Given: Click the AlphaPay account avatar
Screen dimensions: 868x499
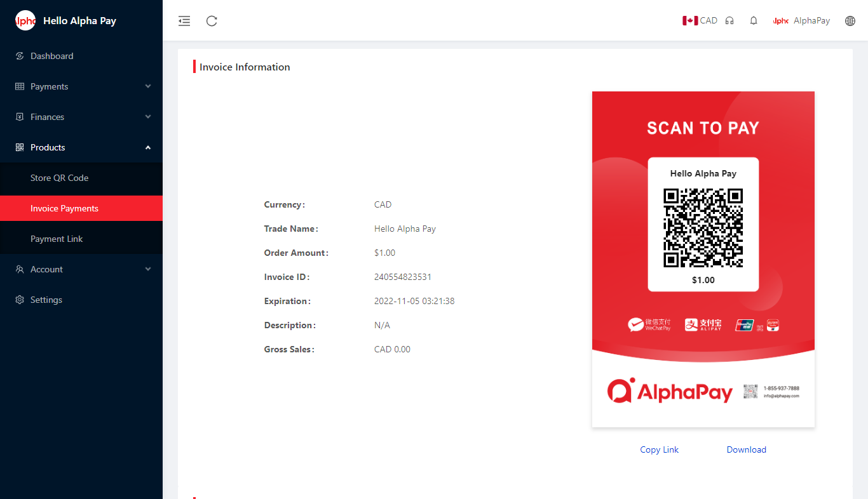Looking at the screenshot, I should pos(781,21).
